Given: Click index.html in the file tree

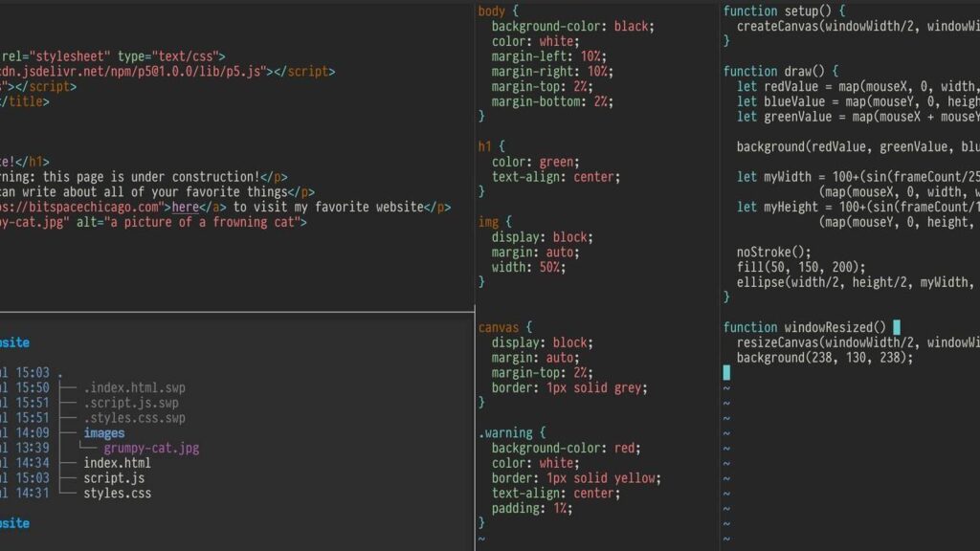Looking at the screenshot, I should [x=117, y=464].
